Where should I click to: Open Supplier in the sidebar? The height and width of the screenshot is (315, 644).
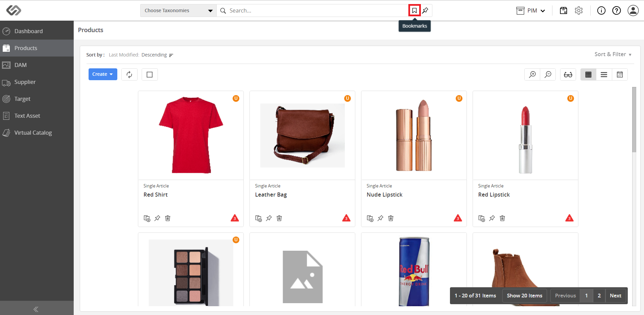tap(37, 82)
